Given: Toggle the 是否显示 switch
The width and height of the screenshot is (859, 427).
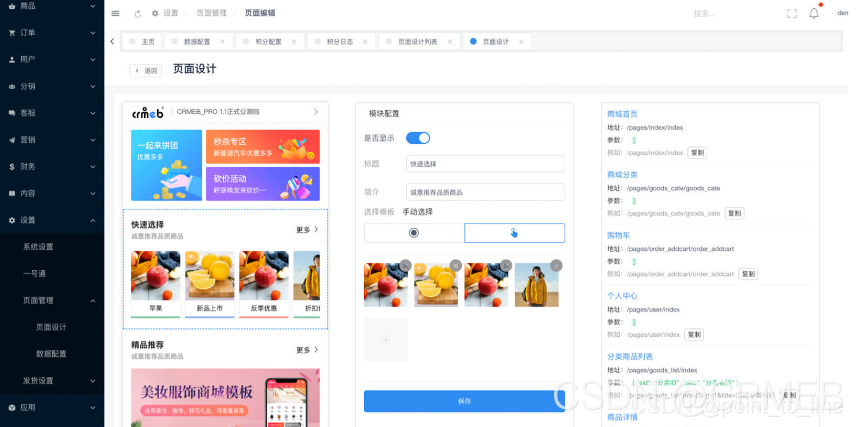Looking at the screenshot, I should (x=418, y=138).
